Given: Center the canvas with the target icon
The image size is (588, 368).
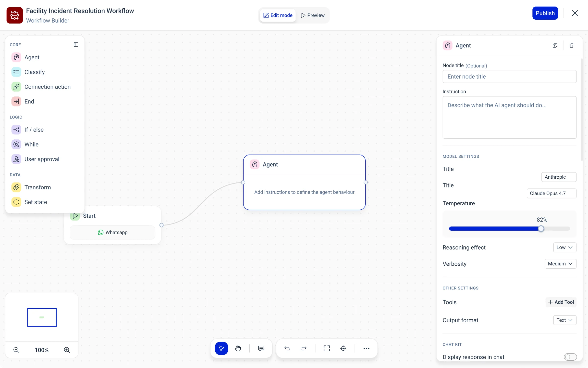Looking at the screenshot, I should [x=343, y=348].
